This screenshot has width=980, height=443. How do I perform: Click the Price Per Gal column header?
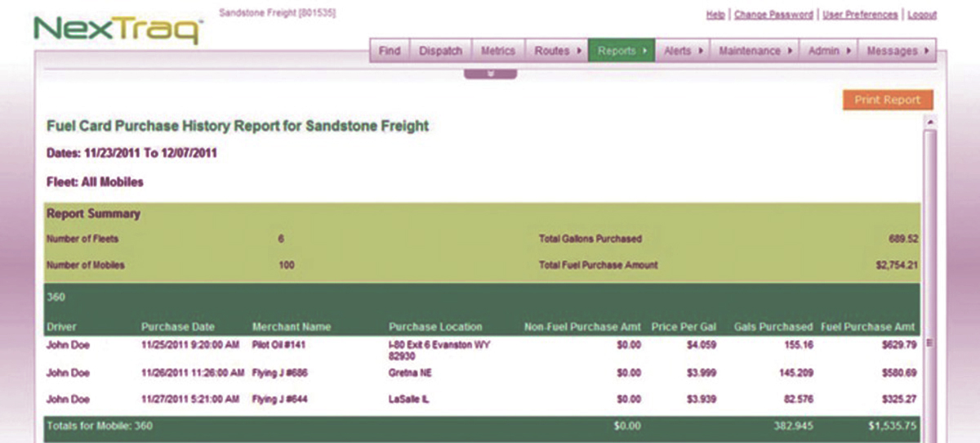pos(684,327)
